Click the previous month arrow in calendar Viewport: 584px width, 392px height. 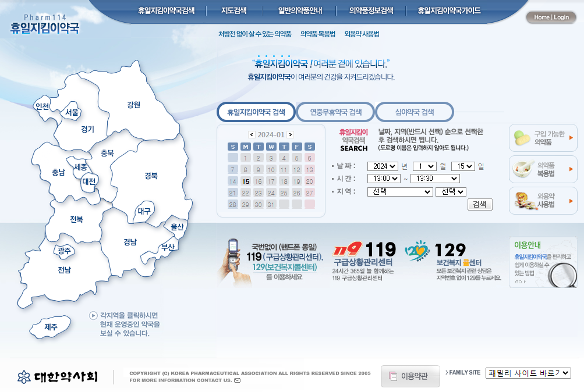tap(252, 134)
